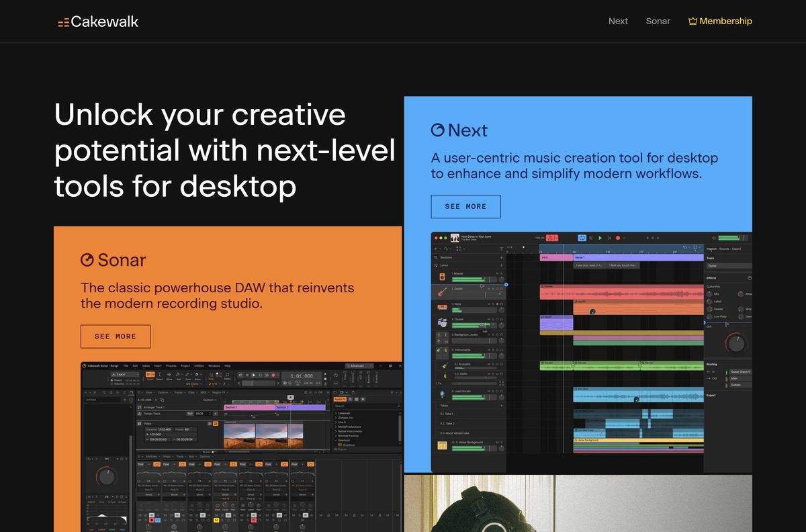Toggle the blue loop button in Next transport

click(582, 238)
